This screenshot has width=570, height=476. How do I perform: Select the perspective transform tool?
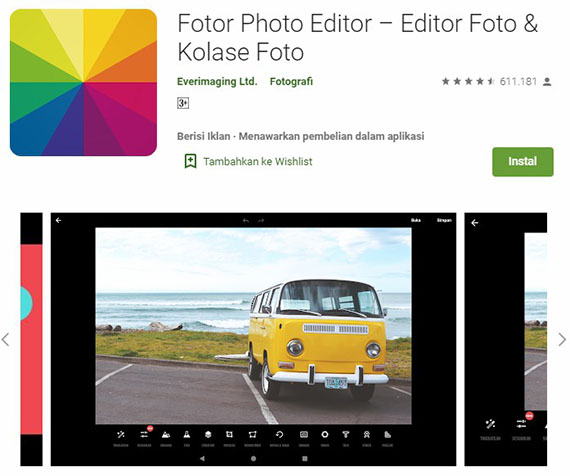click(252, 438)
